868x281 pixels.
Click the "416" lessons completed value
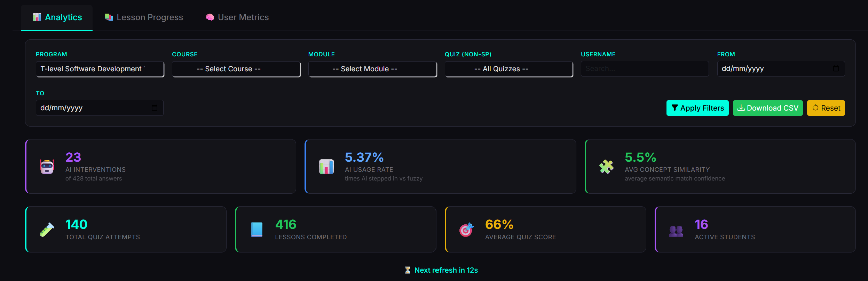[x=286, y=225]
